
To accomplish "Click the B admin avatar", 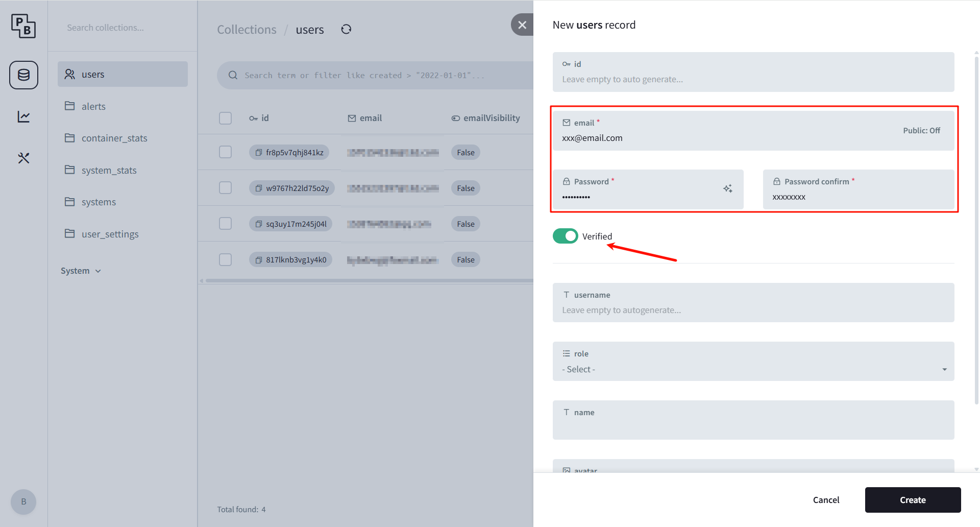I will coord(23,502).
